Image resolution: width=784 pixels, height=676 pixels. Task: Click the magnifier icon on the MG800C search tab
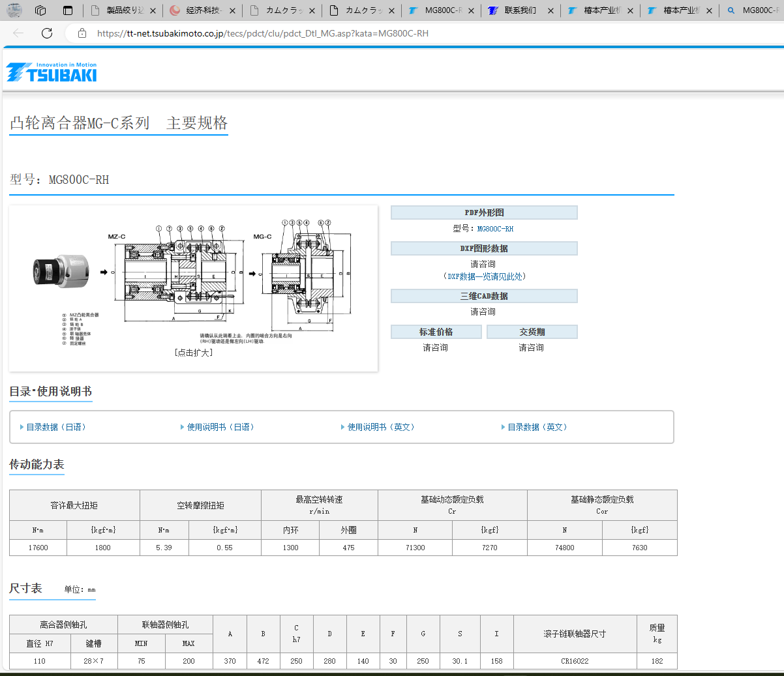[x=729, y=10]
